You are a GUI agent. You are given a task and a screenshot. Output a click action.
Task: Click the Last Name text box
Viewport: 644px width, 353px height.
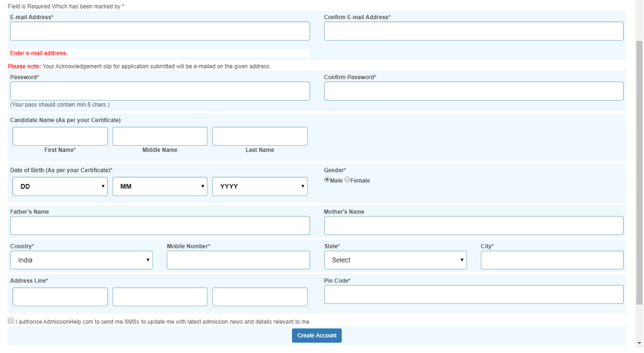(x=260, y=136)
